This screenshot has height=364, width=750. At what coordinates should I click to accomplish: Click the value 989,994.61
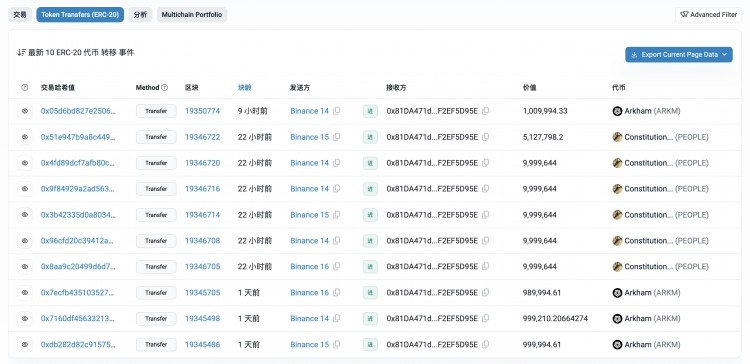pos(542,293)
